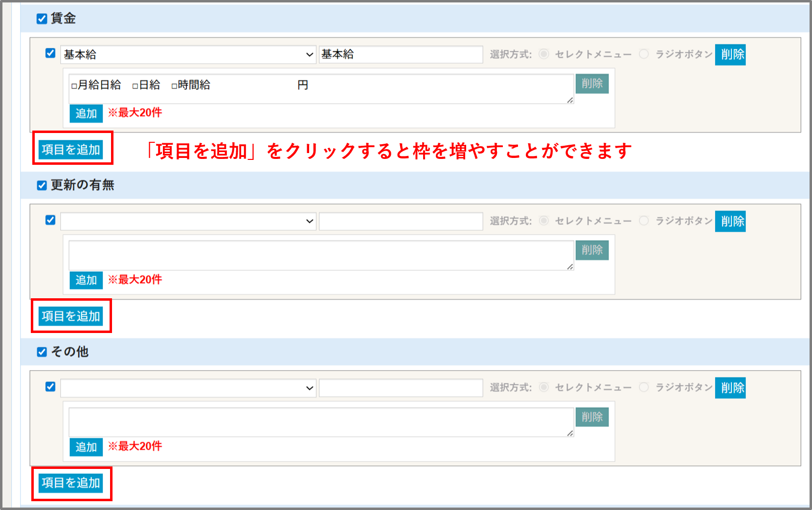Select ラジオボタン radio in 更新の有無 row
This screenshot has width=812, height=510.
coord(644,221)
